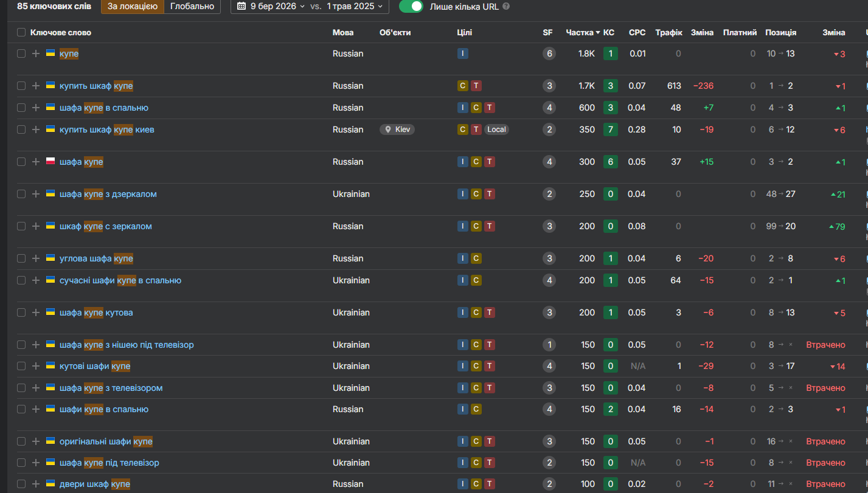
Task: Click the I intent badge in купе row
Action: coord(463,53)
